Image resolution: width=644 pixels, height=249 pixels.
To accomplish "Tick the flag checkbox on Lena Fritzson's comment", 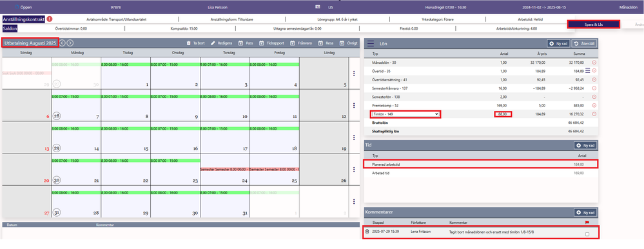I will (587, 234).
